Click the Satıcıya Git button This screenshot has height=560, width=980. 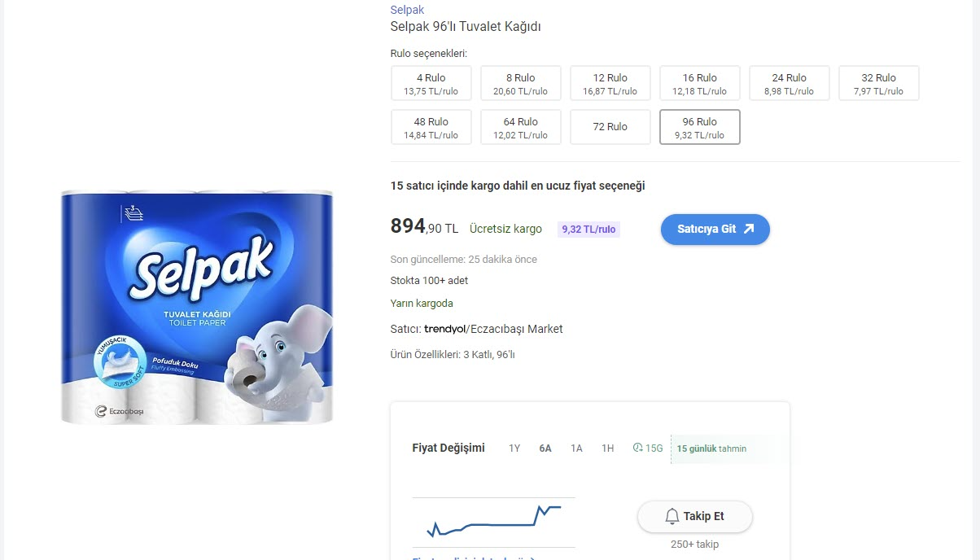coord(715,229)
